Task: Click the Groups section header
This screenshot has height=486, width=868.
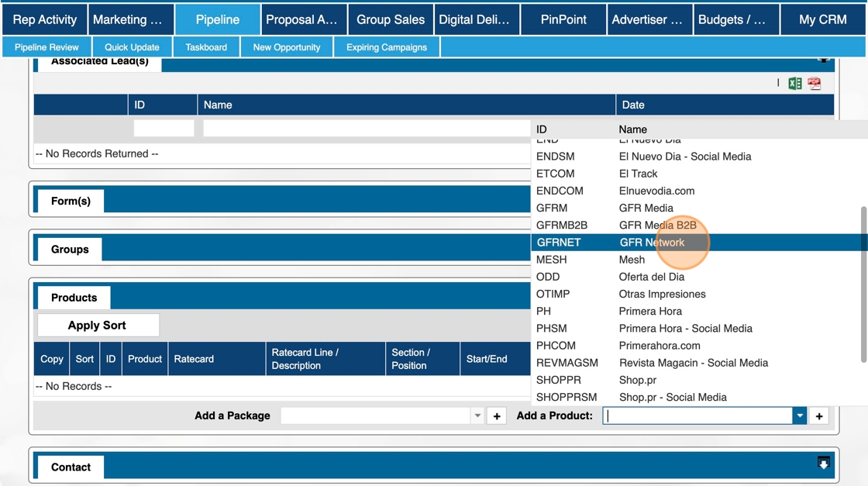Action: 70,249
